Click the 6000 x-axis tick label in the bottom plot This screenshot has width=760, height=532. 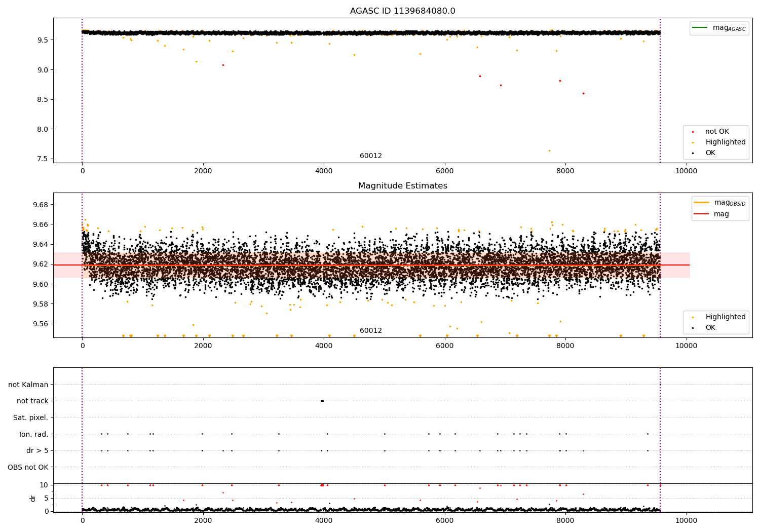coord(445,521)
